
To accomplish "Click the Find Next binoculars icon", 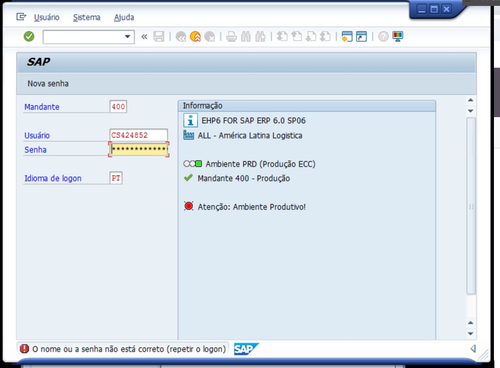I will [260, 37].
